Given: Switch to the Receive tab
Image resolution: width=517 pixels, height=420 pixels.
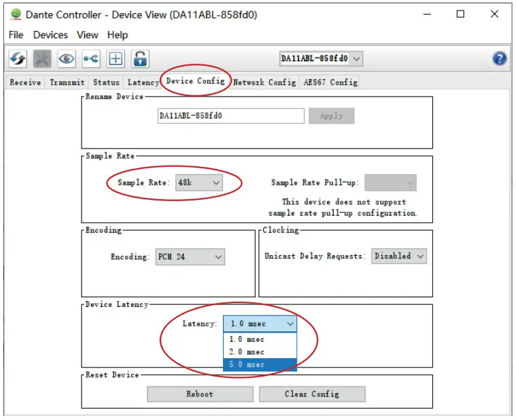Looking at the screenshot, I should coord(26,82).
